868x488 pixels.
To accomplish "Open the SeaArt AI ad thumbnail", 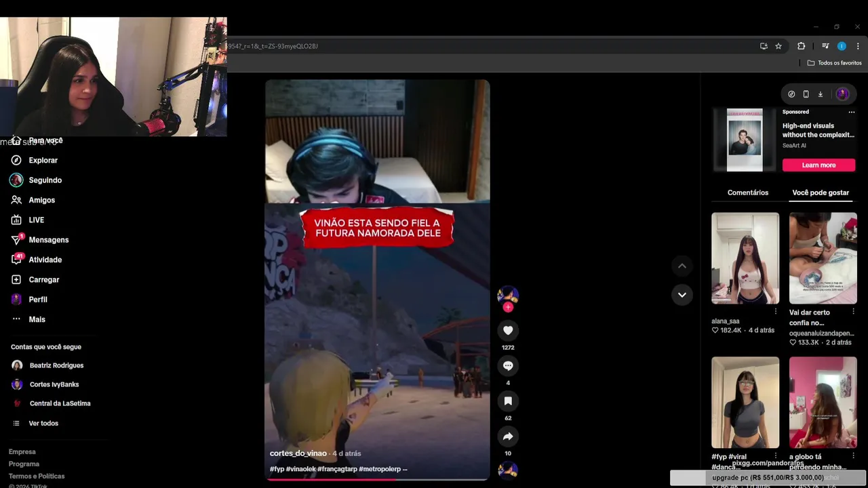I will click(x=745, y=140).
